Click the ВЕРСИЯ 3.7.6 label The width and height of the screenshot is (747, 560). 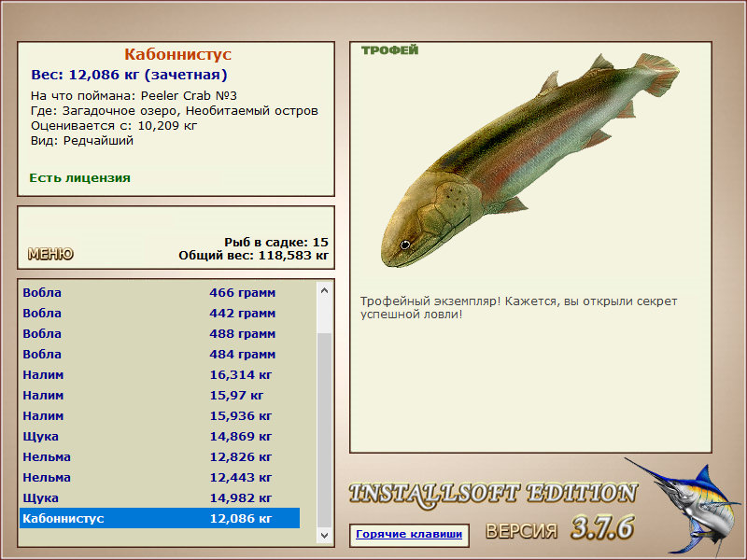[560, 528]
